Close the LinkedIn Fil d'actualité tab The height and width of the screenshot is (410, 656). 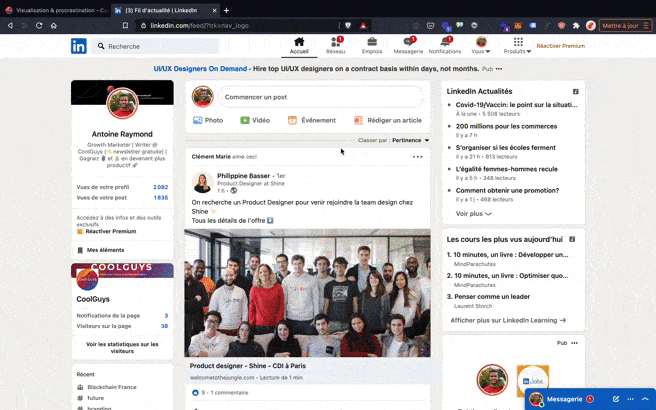point(215,10)
